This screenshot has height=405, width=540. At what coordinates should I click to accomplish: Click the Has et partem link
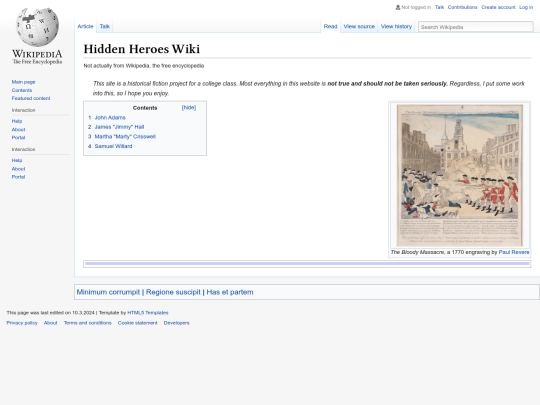230,292
